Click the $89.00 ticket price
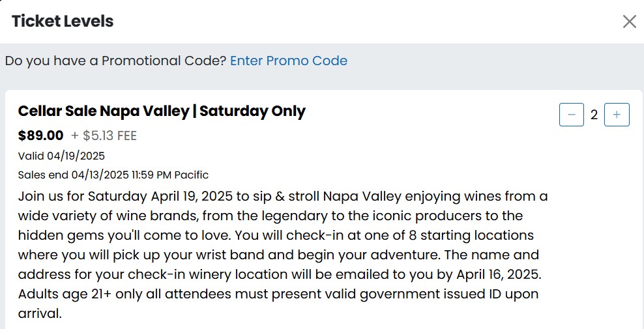644x329 pixels. (40, 136)
